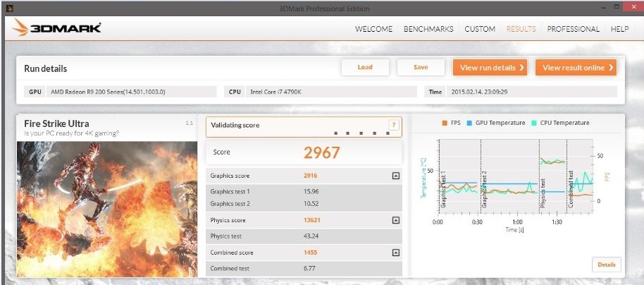This screenshot has height=285, width=644.
Task: Open the PROFESSIONAL tab
Action: 573,29
